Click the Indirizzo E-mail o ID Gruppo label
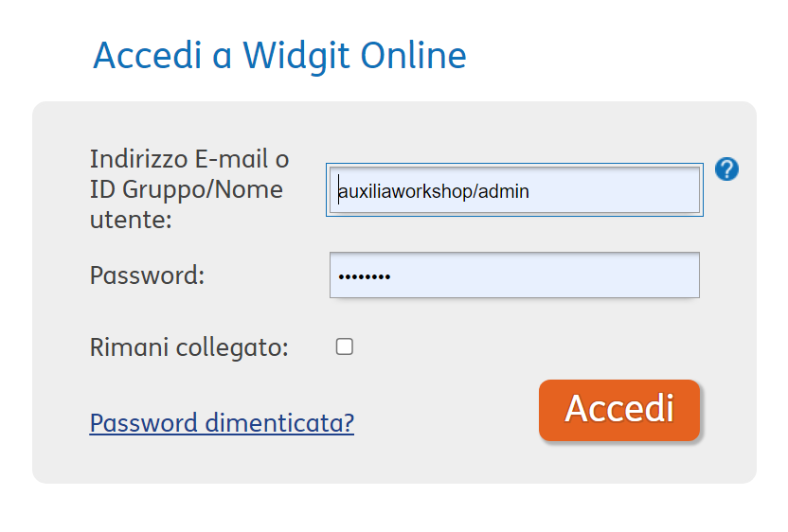The width and height of the screenshot is (788, 532). [x=189, y=189]
